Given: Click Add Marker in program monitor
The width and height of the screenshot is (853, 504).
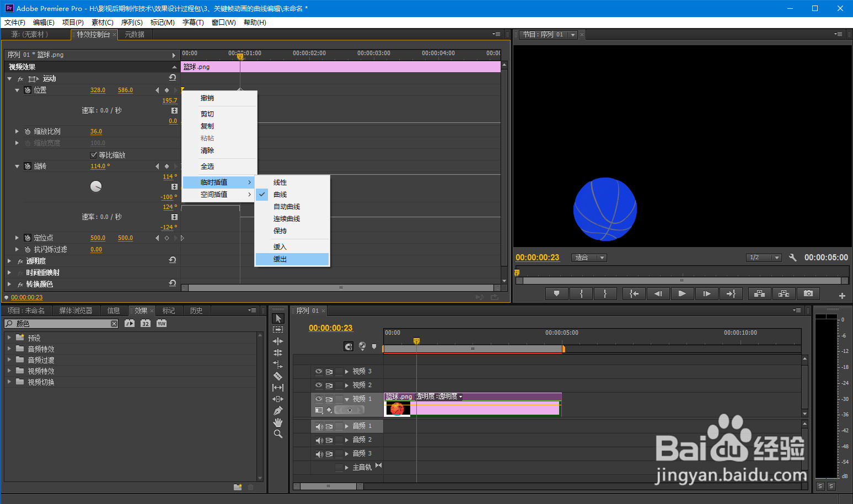Looking at the screenshot, I should (556, 294).
